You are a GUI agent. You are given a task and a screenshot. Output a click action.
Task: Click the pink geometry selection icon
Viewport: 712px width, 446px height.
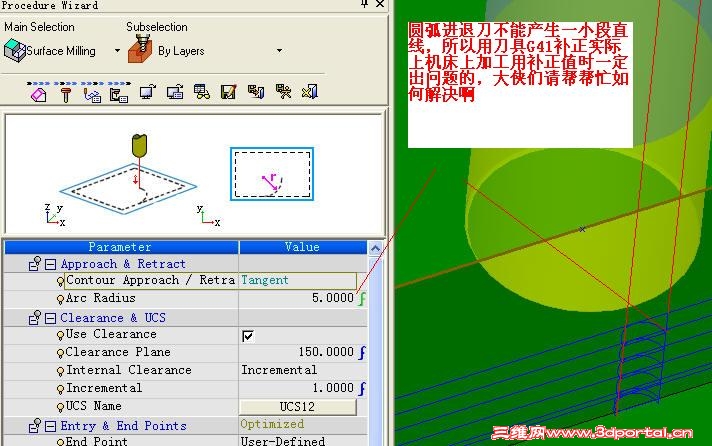[39, 94]
